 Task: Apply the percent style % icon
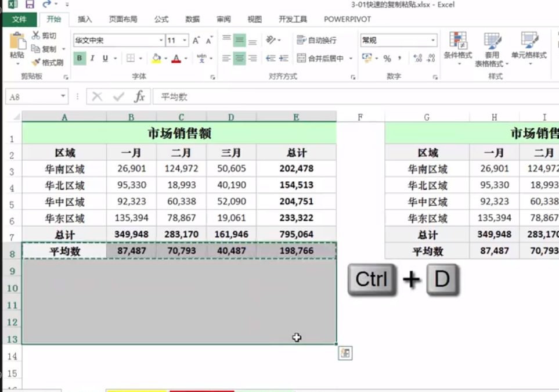pos(387,58)
